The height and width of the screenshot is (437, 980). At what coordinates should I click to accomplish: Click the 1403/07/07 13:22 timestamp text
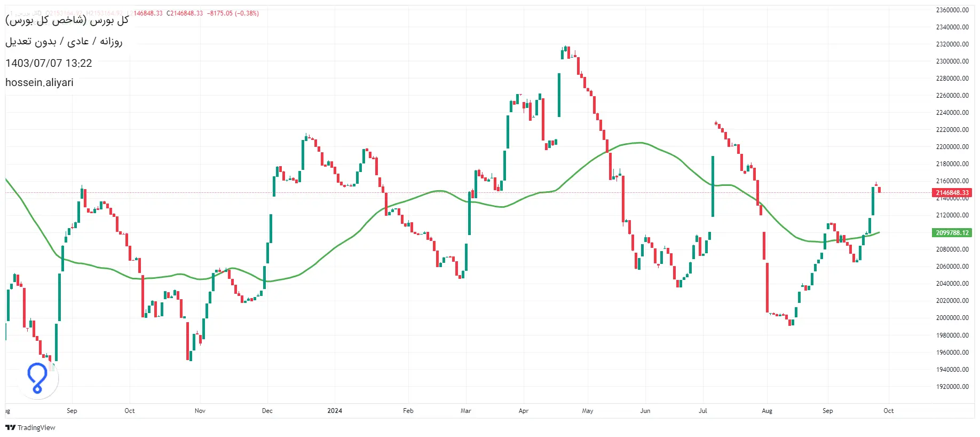coord(49,63)
